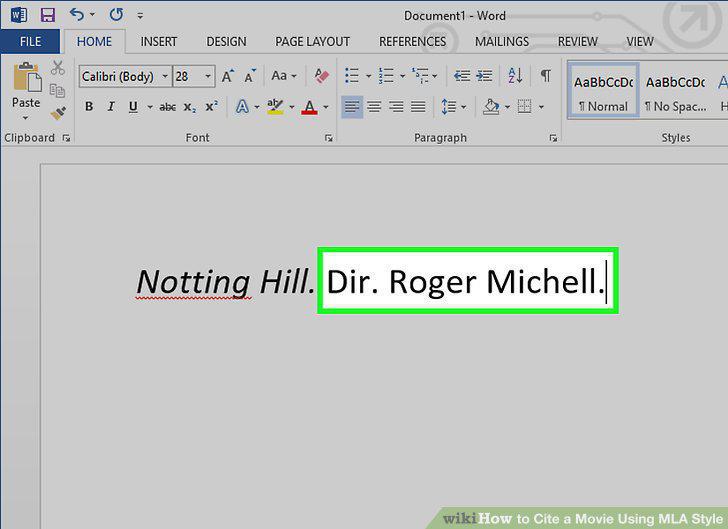Click the Cut scissors icon
728x529 pixels.
click(58, 68)
